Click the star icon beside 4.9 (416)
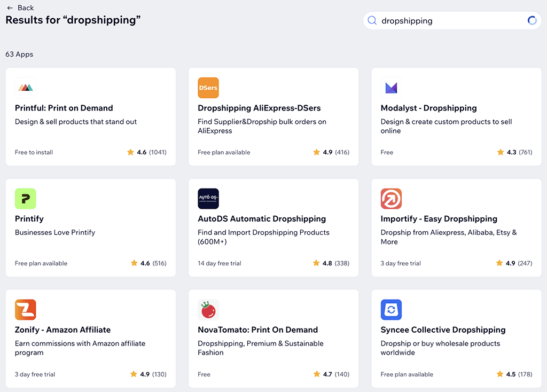 (316, 152)
